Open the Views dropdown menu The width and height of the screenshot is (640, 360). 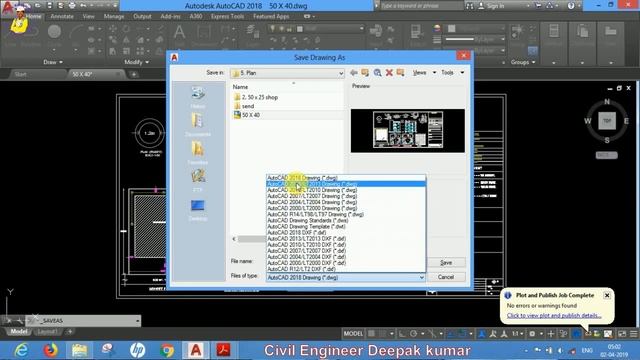[x=424, y=73]
